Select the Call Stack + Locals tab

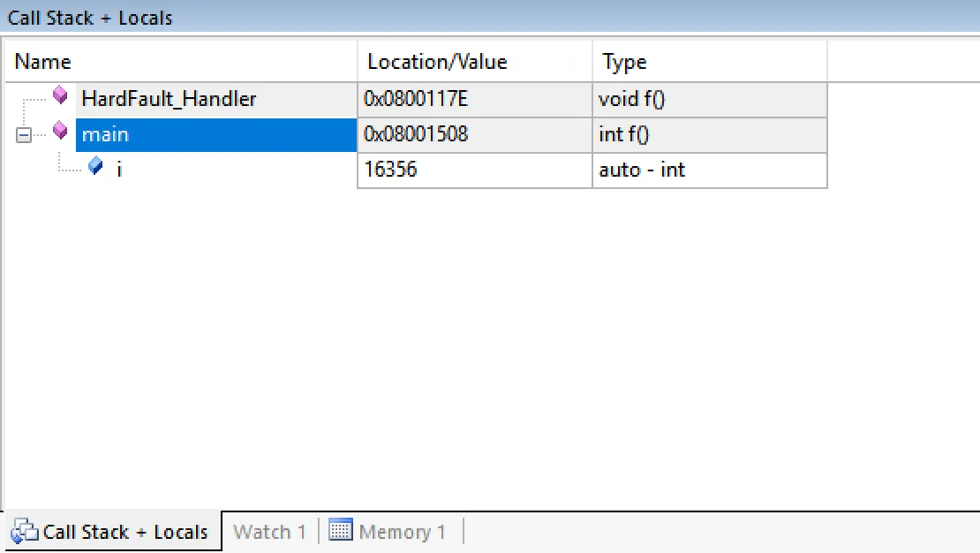pyautogui.click(x=124, y=532)
